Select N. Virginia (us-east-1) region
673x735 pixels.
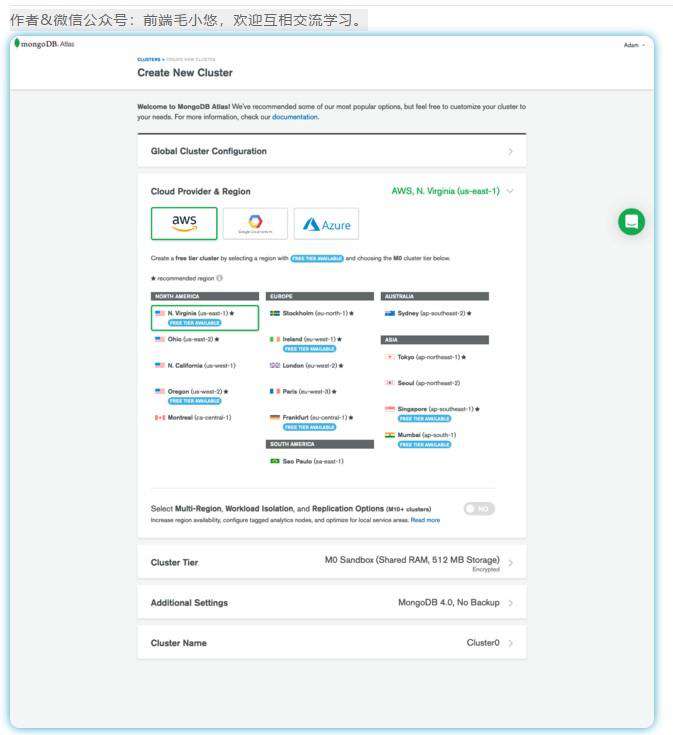point(205,318)
